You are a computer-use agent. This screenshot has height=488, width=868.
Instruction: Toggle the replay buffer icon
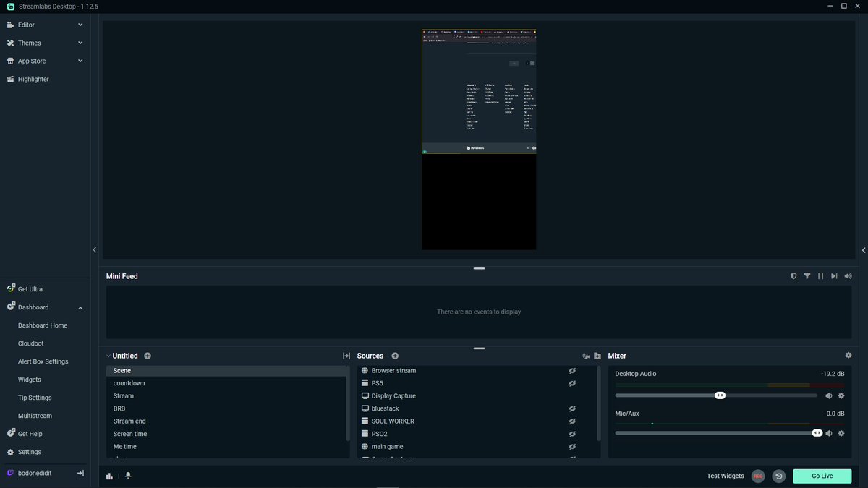coord(779,476)
